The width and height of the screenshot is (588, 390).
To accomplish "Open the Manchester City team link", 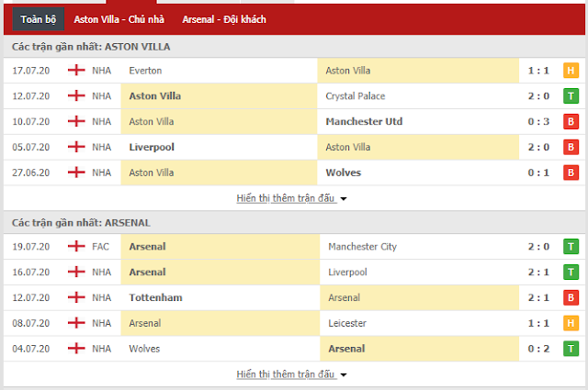I will [x=362, y=247].
